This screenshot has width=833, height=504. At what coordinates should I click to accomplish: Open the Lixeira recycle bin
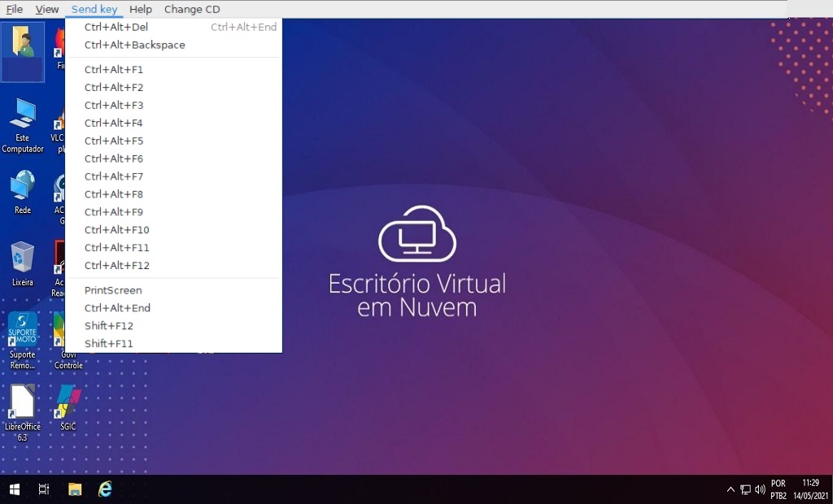click(x=23, y=259)
